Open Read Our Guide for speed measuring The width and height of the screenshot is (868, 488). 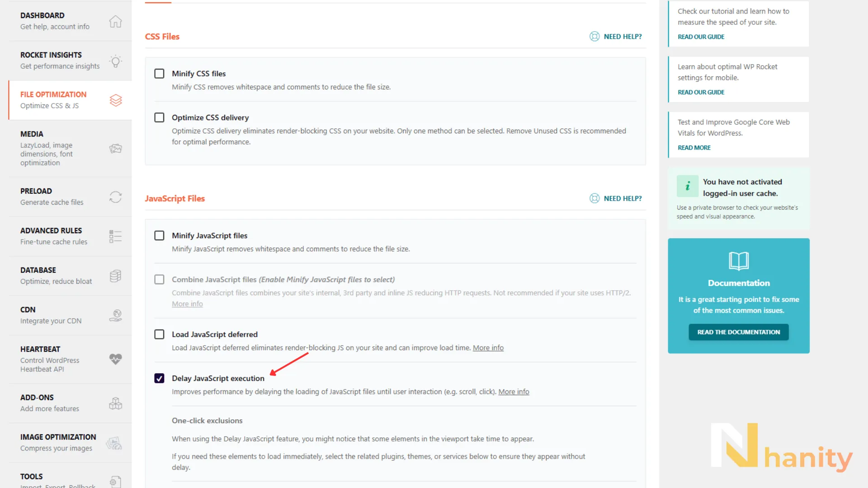(701, 37)
